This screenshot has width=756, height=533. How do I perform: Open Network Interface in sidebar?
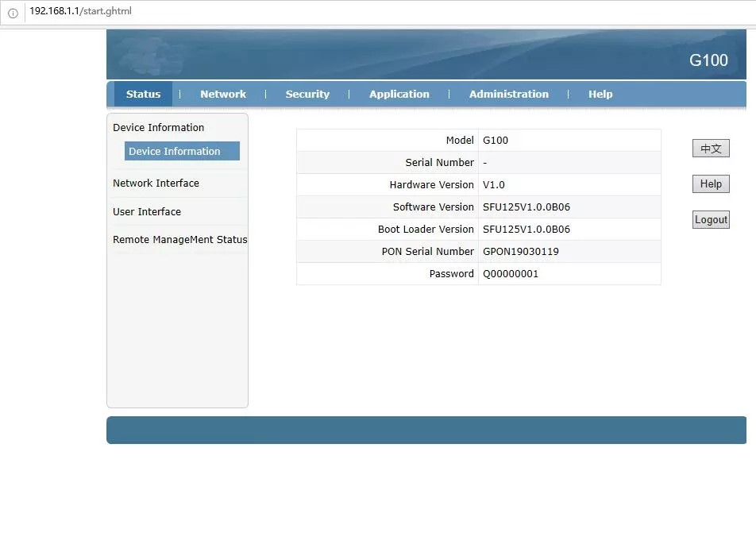pyautogui.click(x=156, y=183)
